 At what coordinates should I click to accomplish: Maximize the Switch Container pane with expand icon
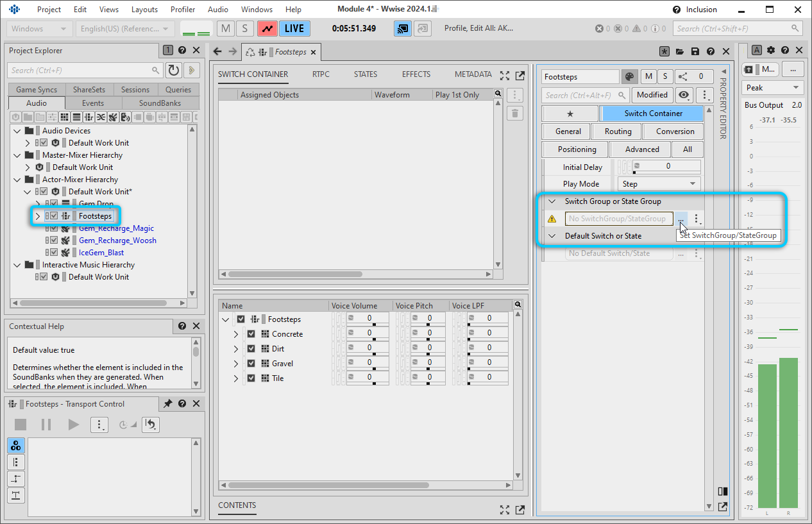click(x=505, y=75)
